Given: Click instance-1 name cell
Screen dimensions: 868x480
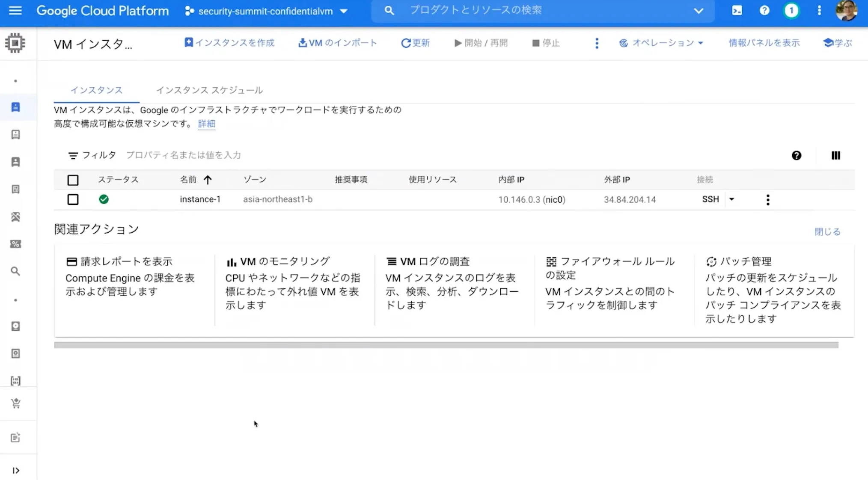Looking at the screenshot, I should point(200,199).
